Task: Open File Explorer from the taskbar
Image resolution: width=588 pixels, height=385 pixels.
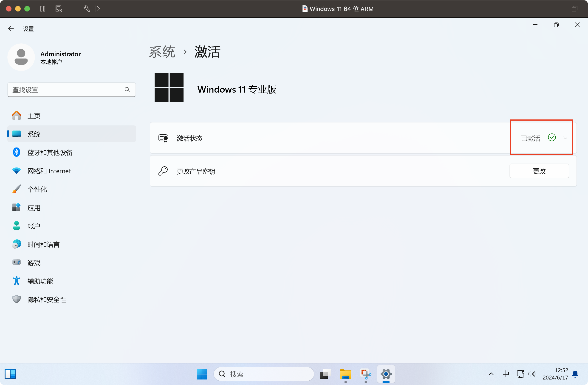Action: click(345, 374)
